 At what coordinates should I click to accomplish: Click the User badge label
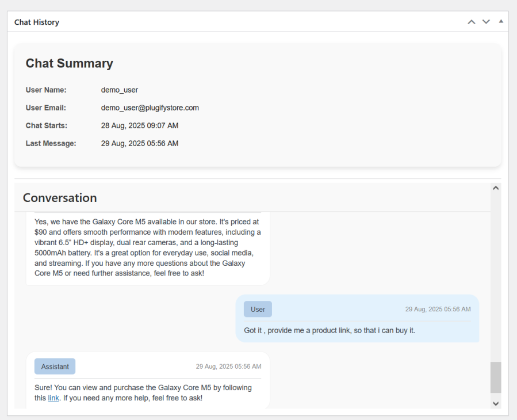[x=258, y=309]
